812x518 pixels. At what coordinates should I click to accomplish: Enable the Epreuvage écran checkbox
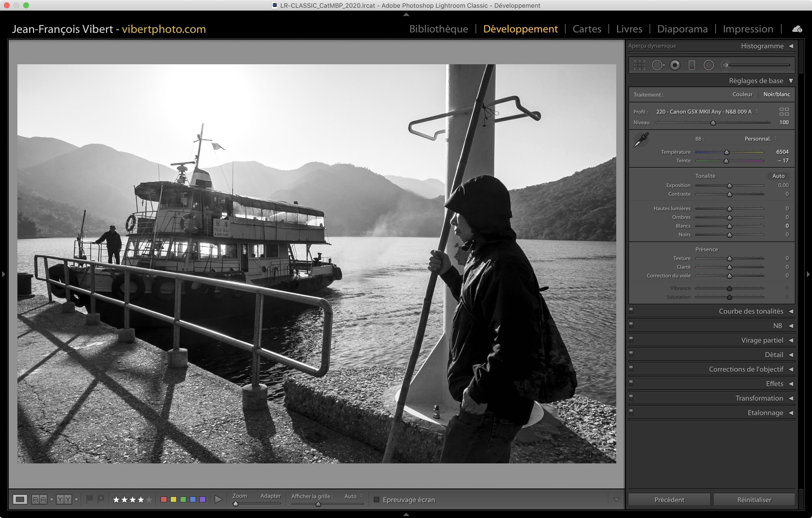[x=377, y=499]
